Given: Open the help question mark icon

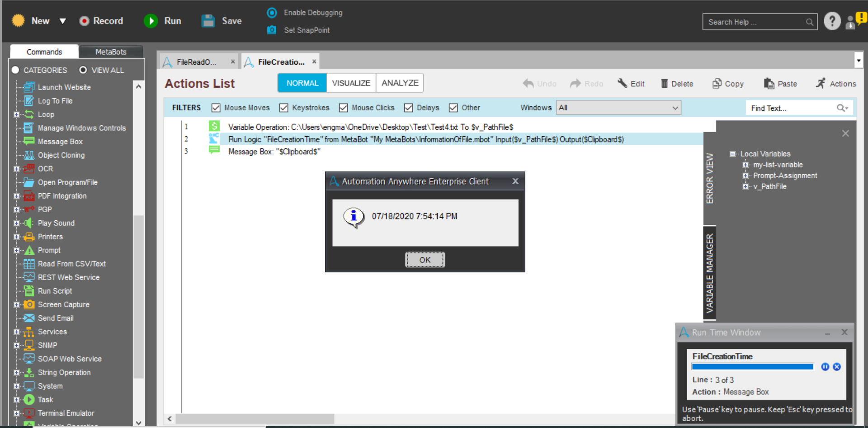Looking at the screenshot, I should point(832,21).
